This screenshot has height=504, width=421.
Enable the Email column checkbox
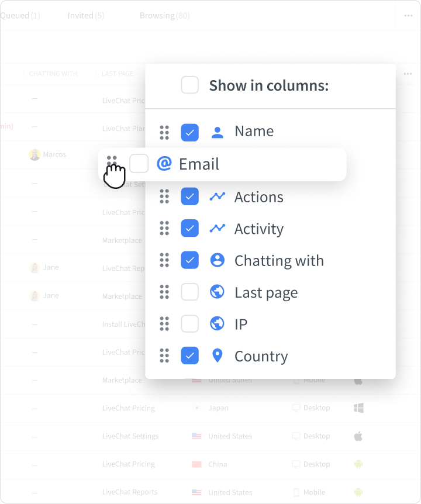(x=139, y=164)
